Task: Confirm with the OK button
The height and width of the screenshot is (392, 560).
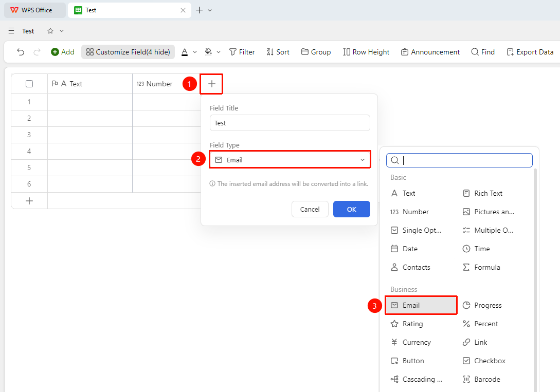Action: click(x=352, y=210)
